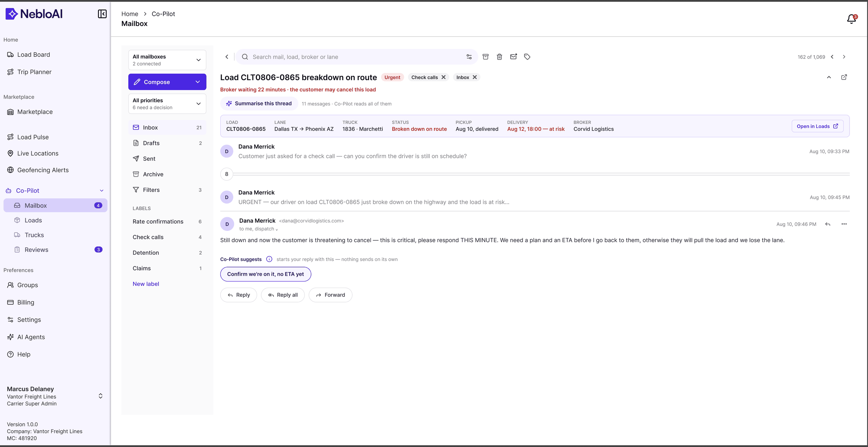Open the notifications bell
This screenshot has width=868, height=447.
click(852, 19)
